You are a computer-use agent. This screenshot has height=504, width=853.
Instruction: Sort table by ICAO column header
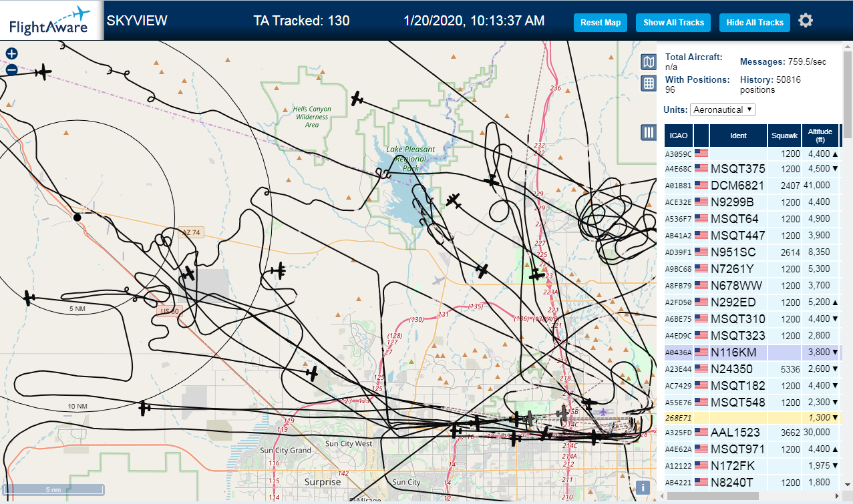click(x=678, y=136)
